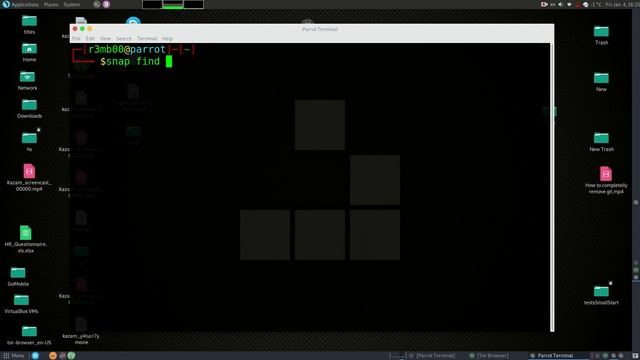Viewport: 640px width, 360px height.
Task: Launch the orange Firefox icon in bottom panel
Action: [x=53, y=356]
